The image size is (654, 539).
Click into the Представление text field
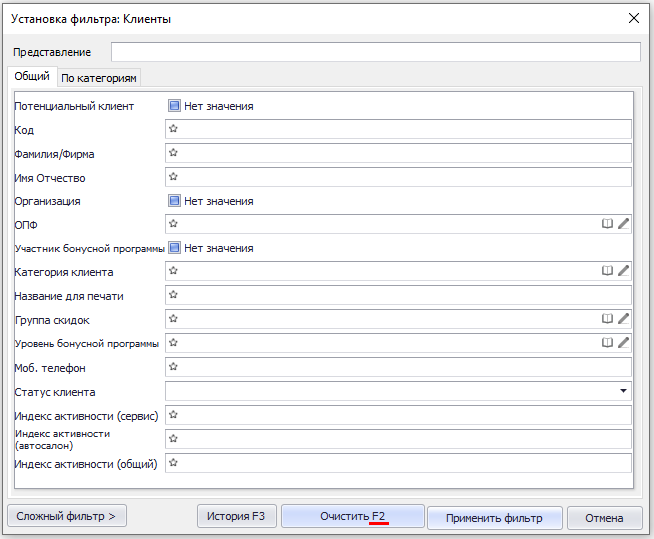(x=375, y=52)
